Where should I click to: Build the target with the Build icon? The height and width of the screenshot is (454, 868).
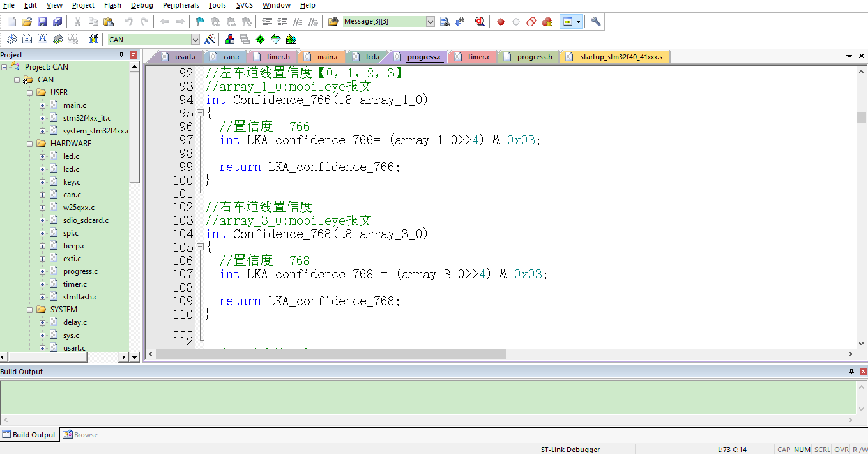pos(26,39)
